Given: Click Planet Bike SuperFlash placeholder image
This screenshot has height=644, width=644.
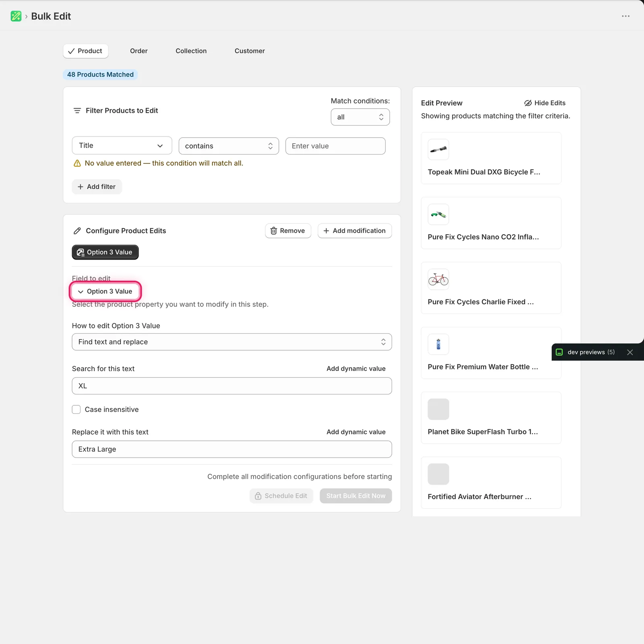Looking at the screenshot, I should (x=438, y=409).
